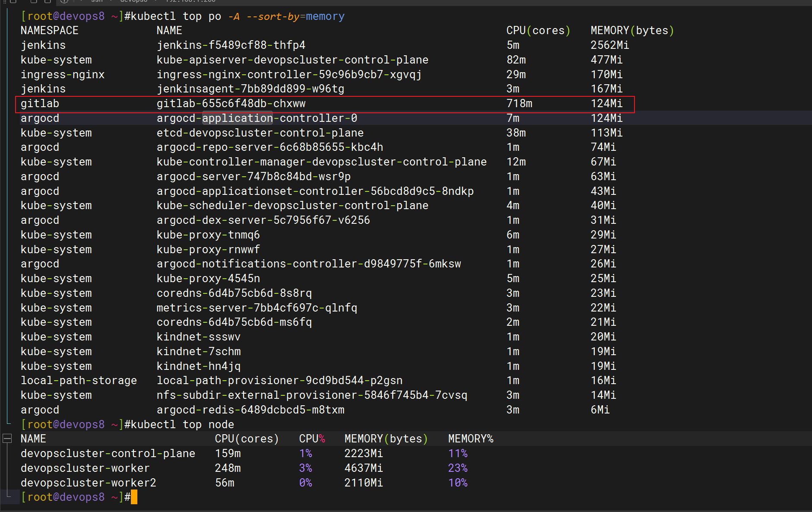
Task: Select kube-proxy-tnmq6 pod name
Action: coord(208,235)
